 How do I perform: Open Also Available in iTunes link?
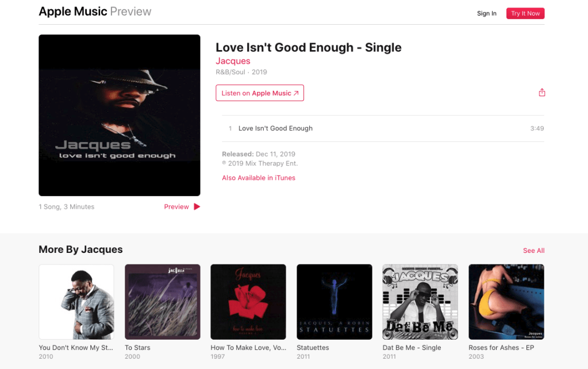(259, 178)
